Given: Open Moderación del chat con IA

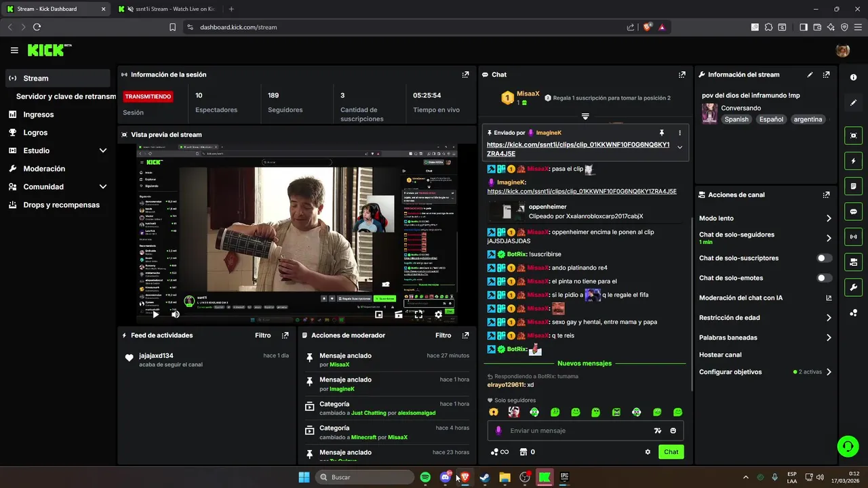Looking at the screenshot, I should pos(765,298).
